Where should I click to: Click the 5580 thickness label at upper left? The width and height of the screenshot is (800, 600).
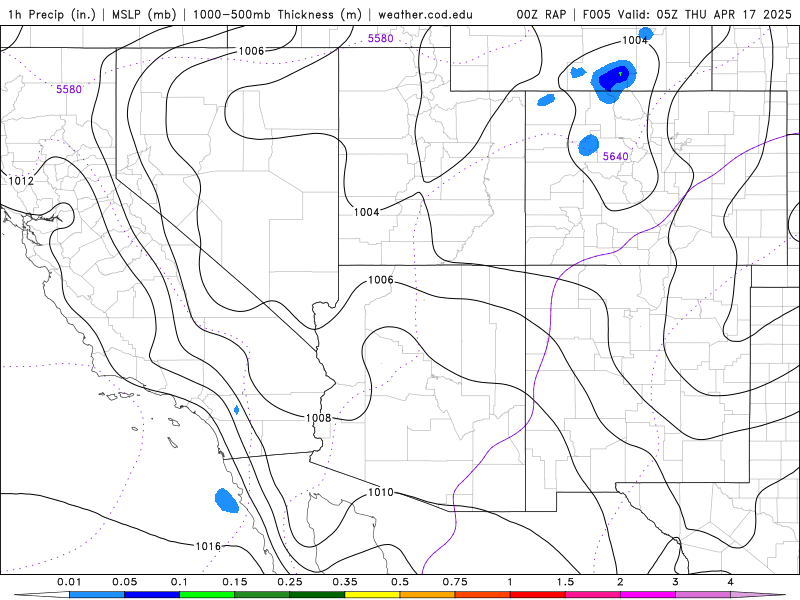[69, 89]
